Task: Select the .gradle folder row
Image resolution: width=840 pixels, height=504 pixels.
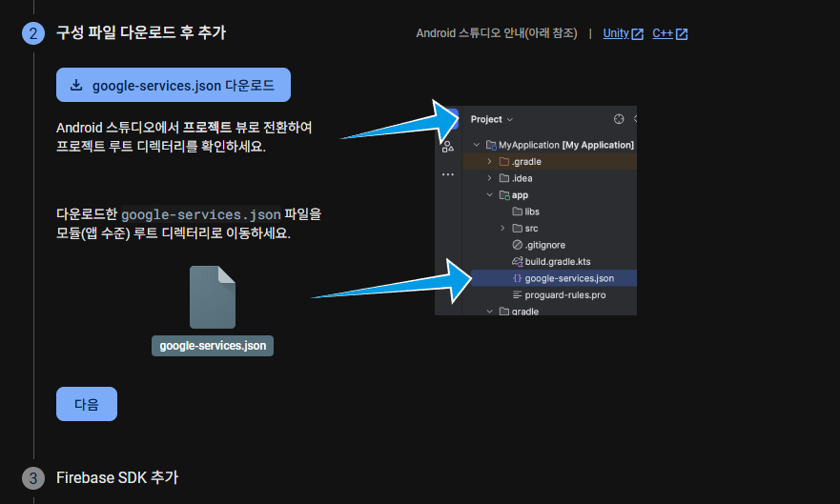Action: 549,162
